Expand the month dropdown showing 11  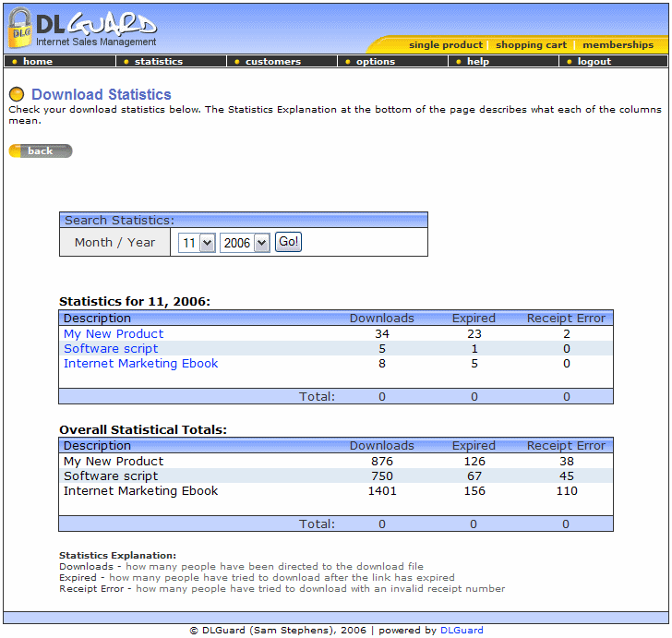coord(198,243)
